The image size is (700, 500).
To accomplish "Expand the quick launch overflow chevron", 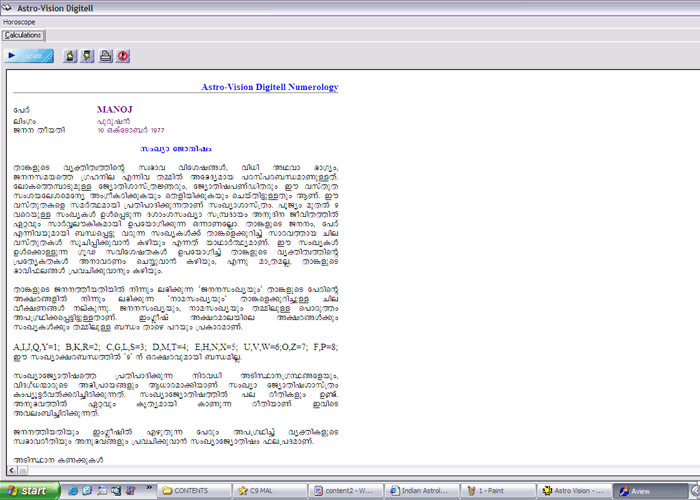I will coord(149,488).
